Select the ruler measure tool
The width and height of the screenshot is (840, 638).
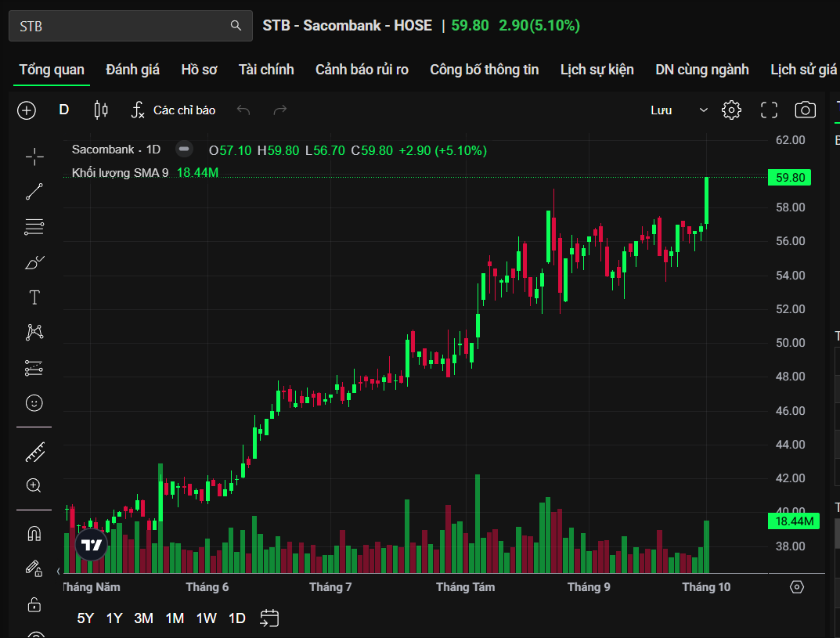pos(34,452)
